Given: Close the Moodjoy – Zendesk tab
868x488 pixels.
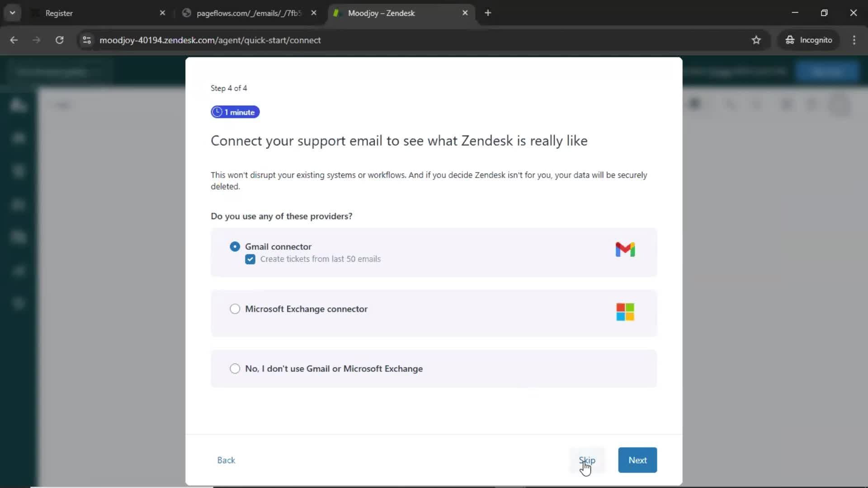Looking at the screenshot, I should [465, 13].
